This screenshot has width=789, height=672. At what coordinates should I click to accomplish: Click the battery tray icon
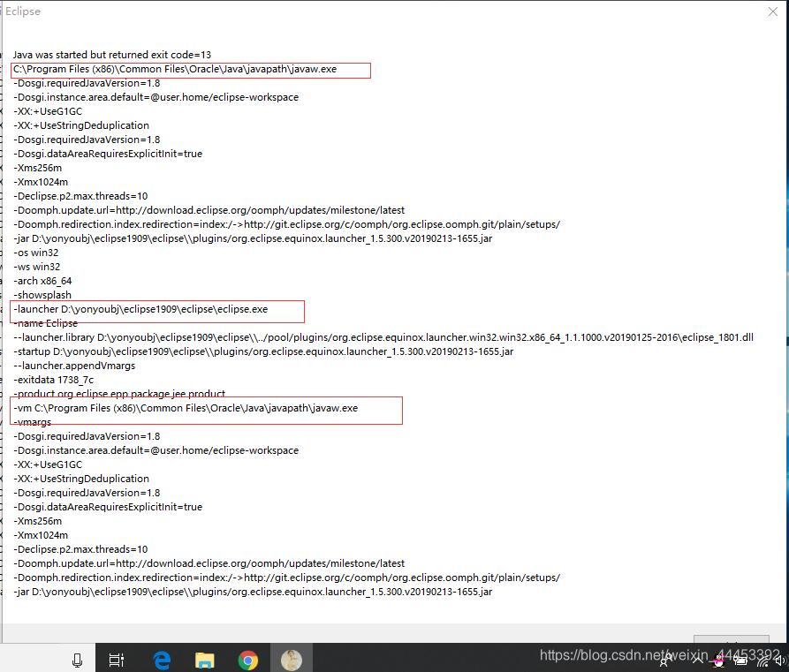coord(740,661)
